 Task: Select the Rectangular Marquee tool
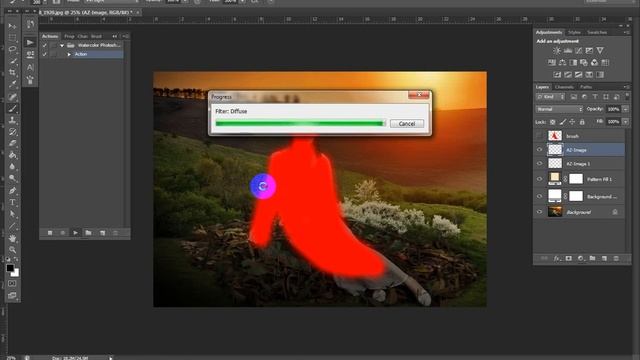click(x=12, y=38)
